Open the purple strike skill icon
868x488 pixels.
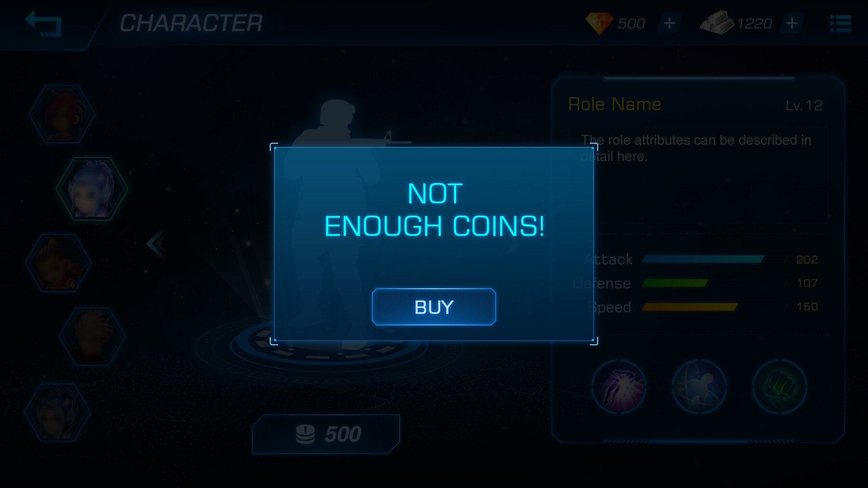(x=619, y=386)
